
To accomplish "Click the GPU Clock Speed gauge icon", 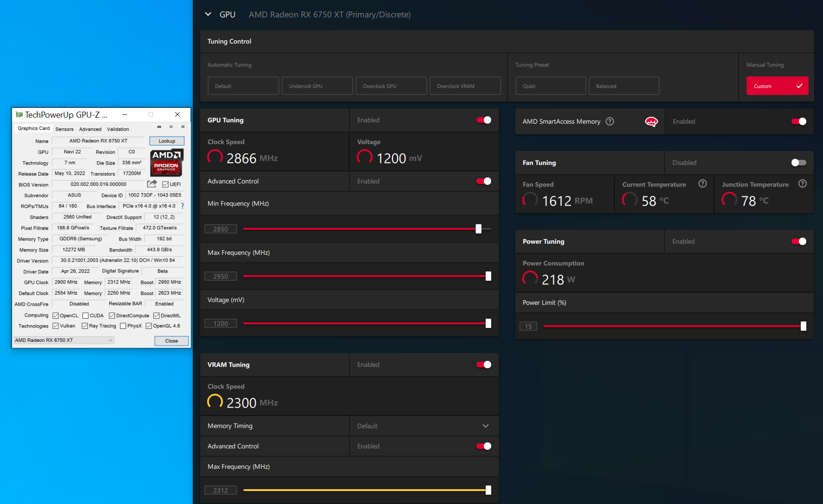I will click(x=215, y=157).
